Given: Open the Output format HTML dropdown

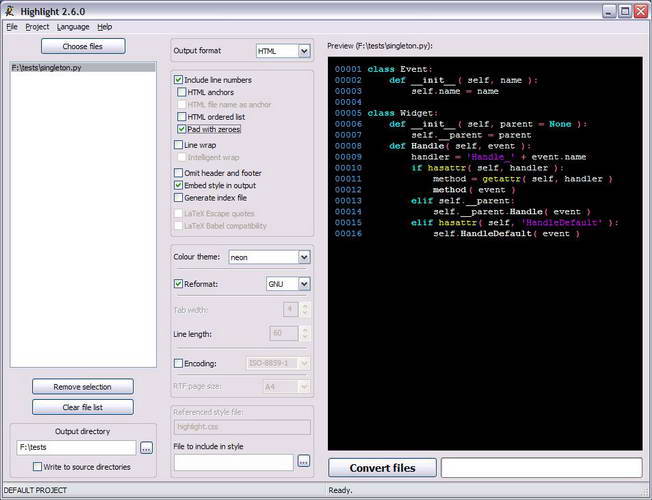Looking at the screenshot, I should (283, 51).
